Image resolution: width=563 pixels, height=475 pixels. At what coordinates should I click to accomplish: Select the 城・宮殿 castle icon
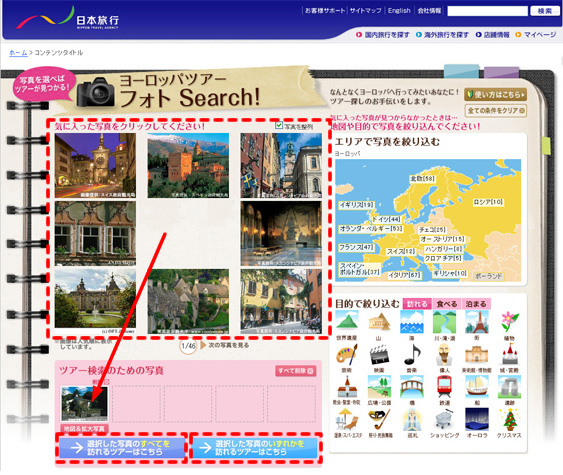pyautogui.click(x=510, y=354)
